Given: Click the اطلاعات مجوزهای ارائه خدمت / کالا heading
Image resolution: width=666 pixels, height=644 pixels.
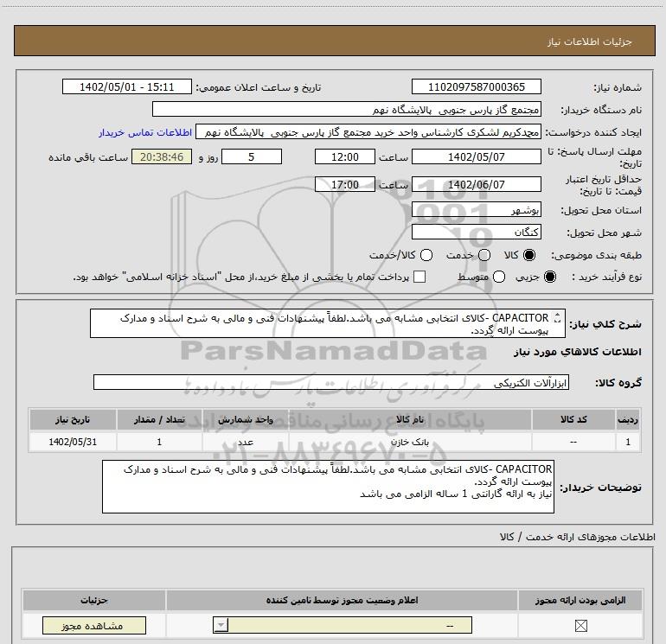Looking at the screenshot, I should (x=577, y=537).
